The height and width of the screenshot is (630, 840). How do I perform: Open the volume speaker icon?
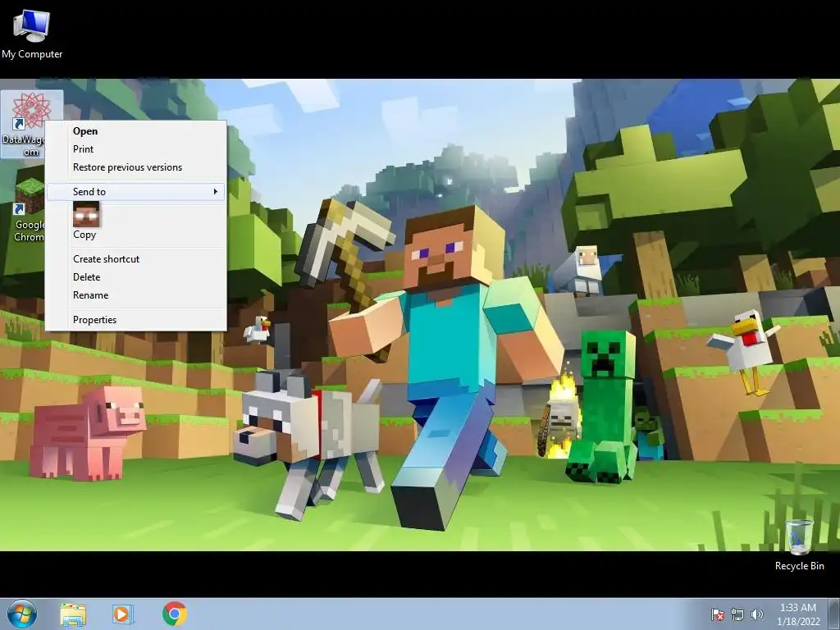click(757, 614)
